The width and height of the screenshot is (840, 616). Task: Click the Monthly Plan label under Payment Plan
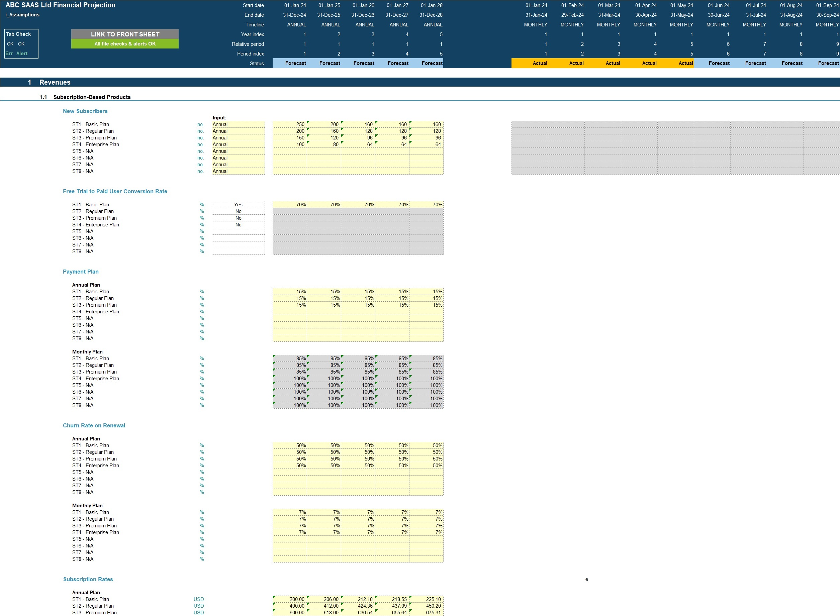tap(87, 351)
